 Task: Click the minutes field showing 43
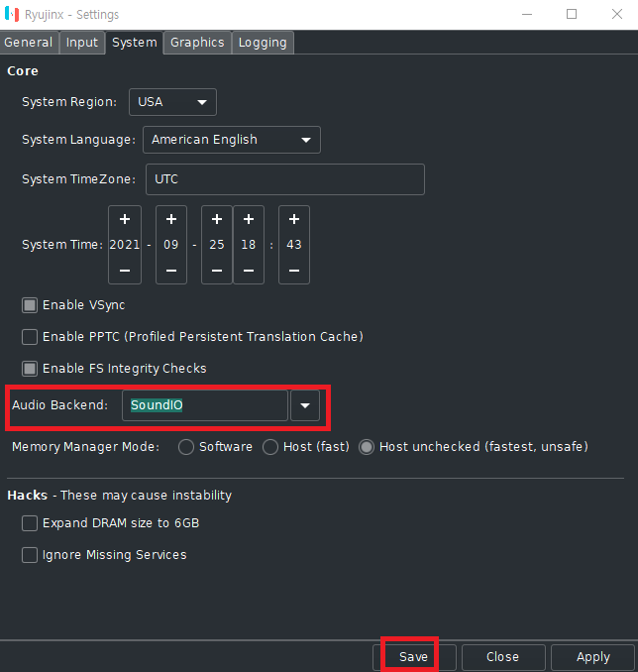[294, 245]
